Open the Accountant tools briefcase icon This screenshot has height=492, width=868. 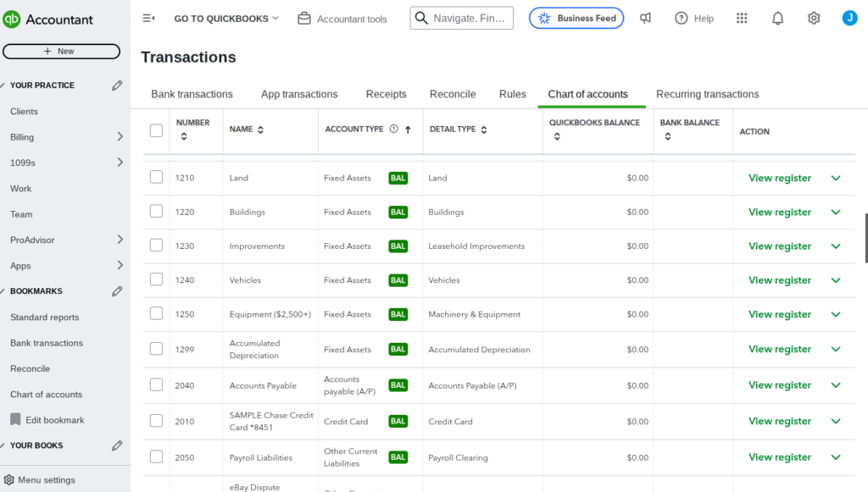pos(304,17)
